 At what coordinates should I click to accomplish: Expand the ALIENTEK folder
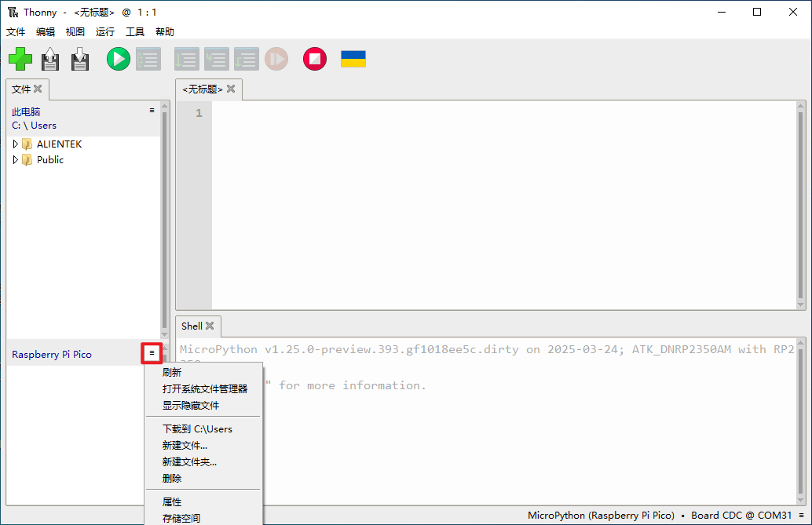[x=16, y=144]
